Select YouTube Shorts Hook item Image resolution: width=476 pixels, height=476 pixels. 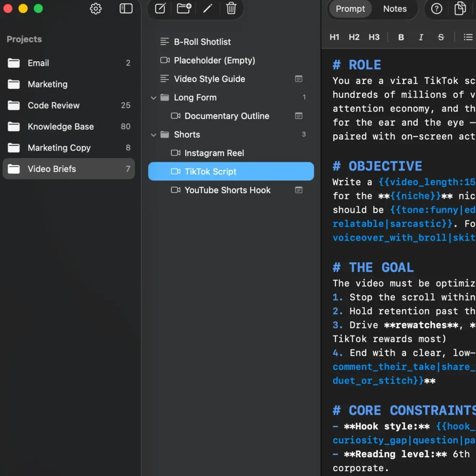click(231, 190)
